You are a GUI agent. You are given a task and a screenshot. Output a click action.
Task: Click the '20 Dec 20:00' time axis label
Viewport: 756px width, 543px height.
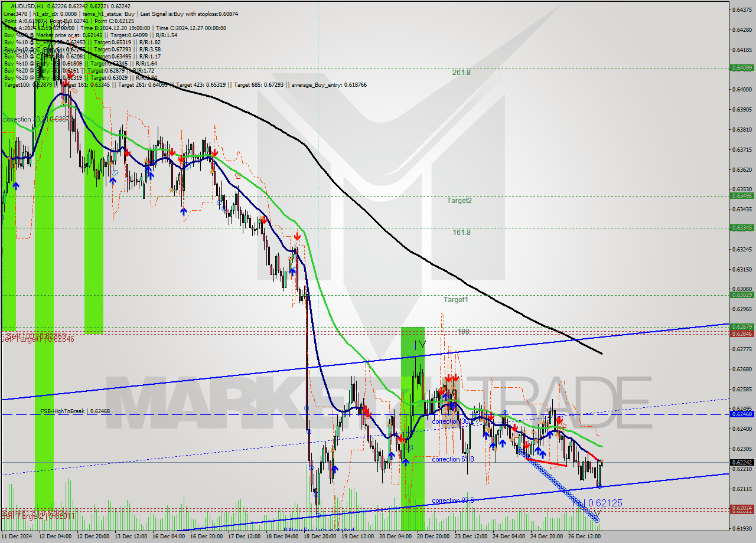coord(434,537)
